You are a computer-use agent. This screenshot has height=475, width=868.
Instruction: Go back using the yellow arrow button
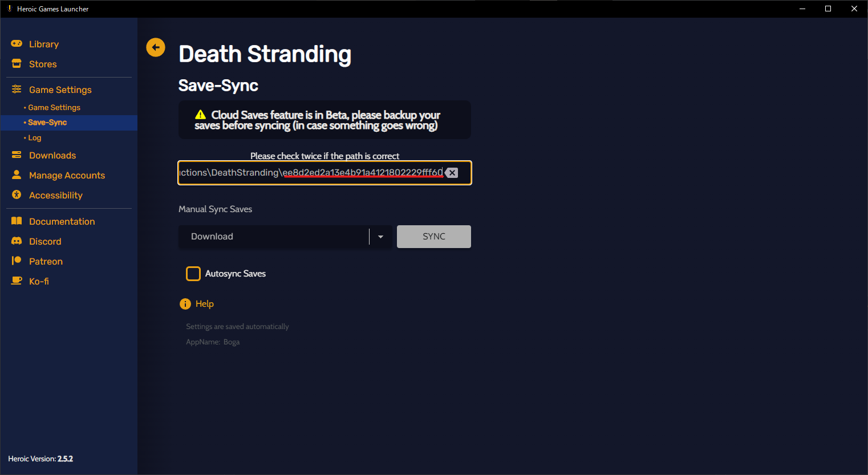tap(156, 47)
